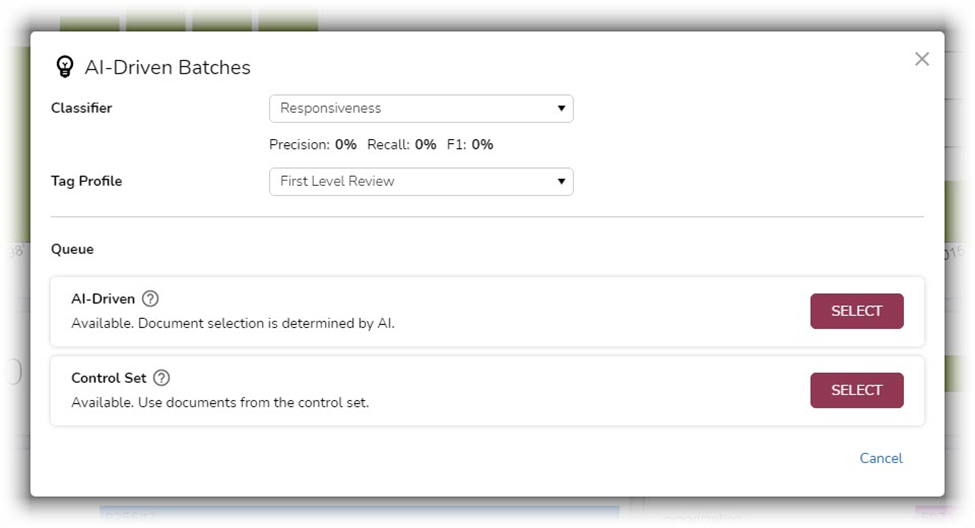The height and width of the screenshot is (528, 975).
Task: Close the AI-Driven Batches dialog with X
Action: [x=922, y=59]
